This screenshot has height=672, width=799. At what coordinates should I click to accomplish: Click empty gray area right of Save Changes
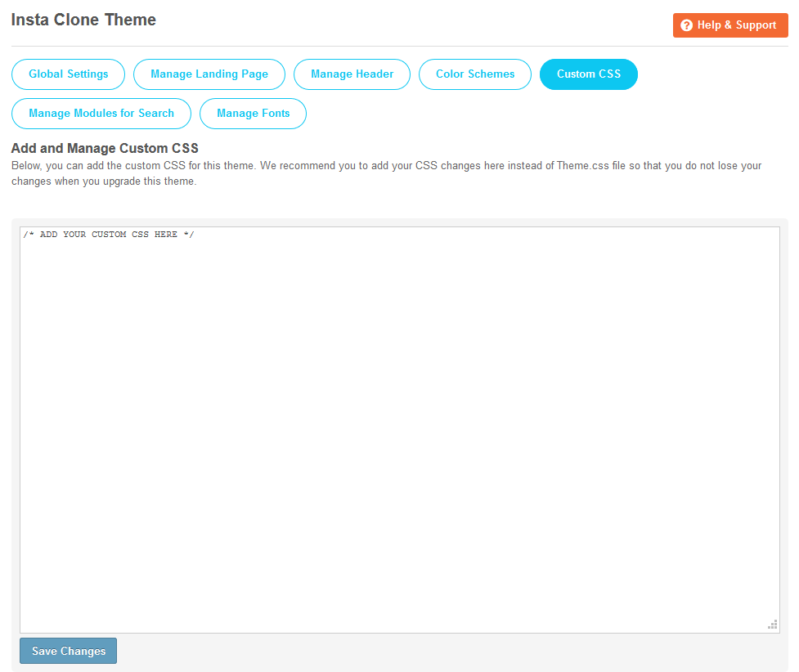click(450, 651)
